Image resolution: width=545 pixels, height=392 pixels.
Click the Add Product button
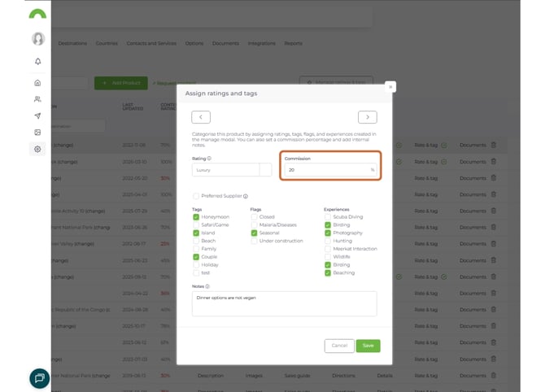[121, 83]
